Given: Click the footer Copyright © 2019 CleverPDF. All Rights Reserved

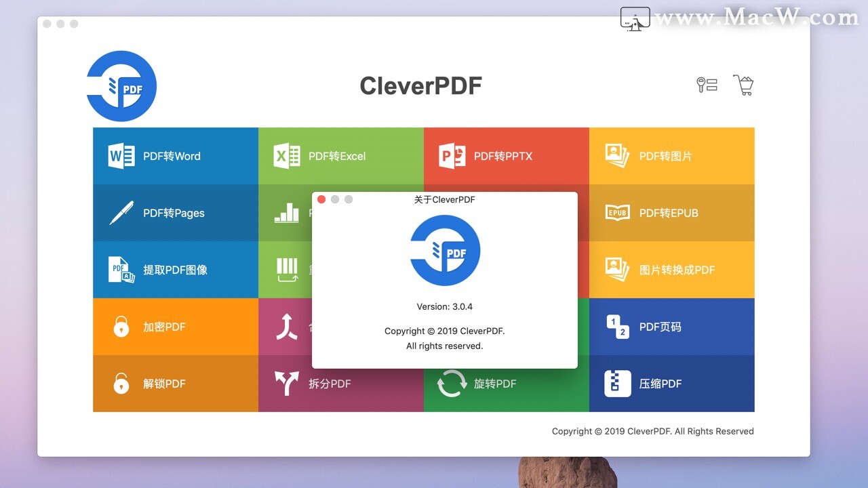Looking at the screenshot, I should point(653,431).
